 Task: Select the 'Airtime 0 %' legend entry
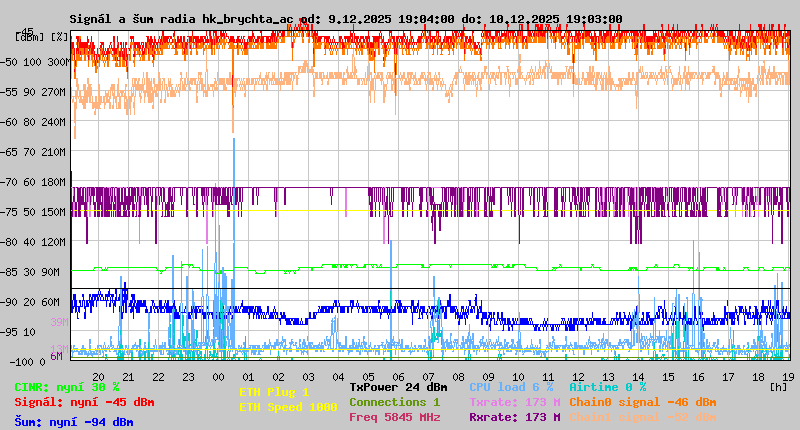pos(607,387)
